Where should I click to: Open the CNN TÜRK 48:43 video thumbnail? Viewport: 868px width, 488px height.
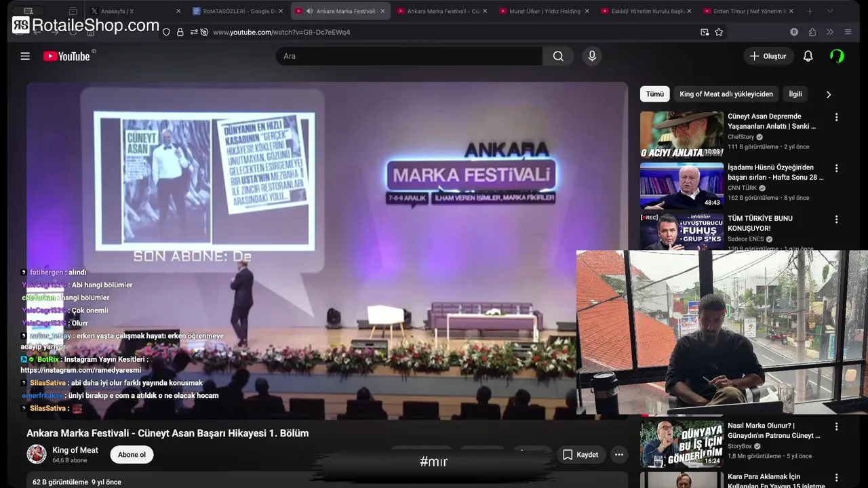682,186
